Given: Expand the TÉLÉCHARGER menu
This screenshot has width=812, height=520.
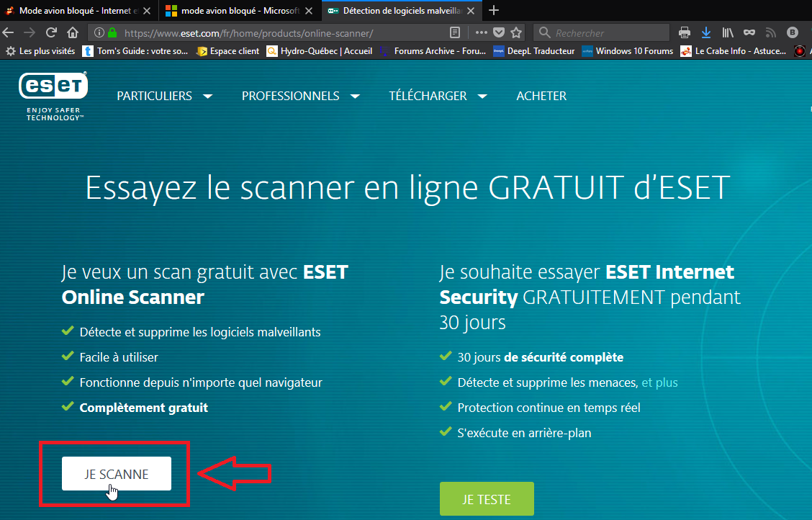Looking at the screenshot, I should (438, 96).
